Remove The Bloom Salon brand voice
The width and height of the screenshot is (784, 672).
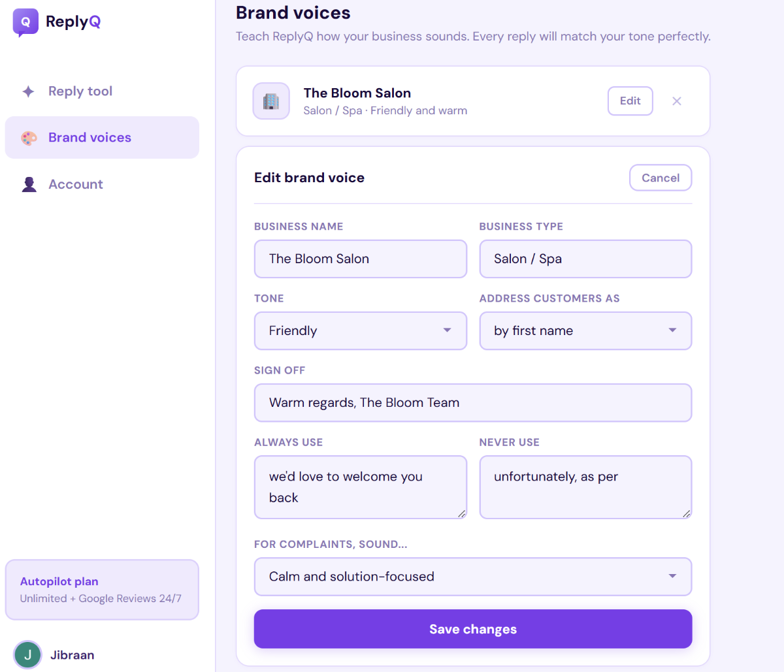click(677, 101)
